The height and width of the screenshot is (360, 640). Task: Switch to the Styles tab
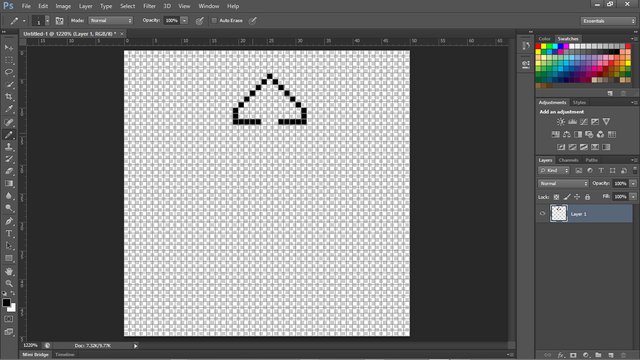click(579, 102)
